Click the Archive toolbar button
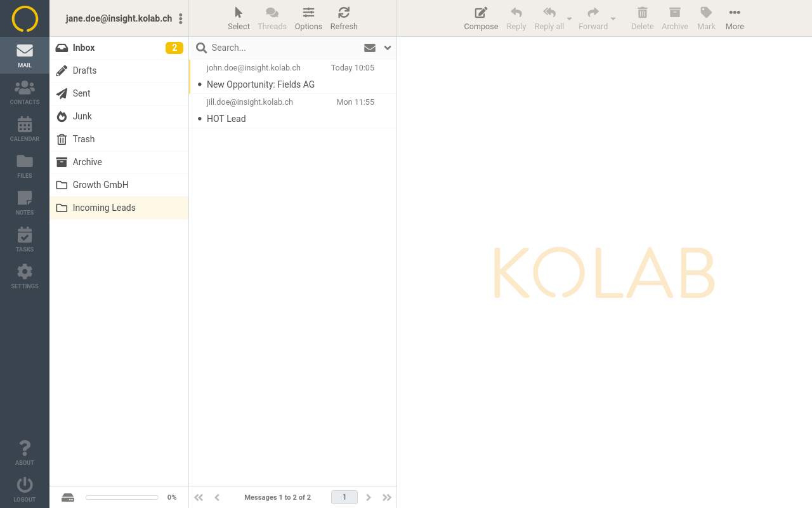This screenshot has height=508, width=812. [675, 18]
